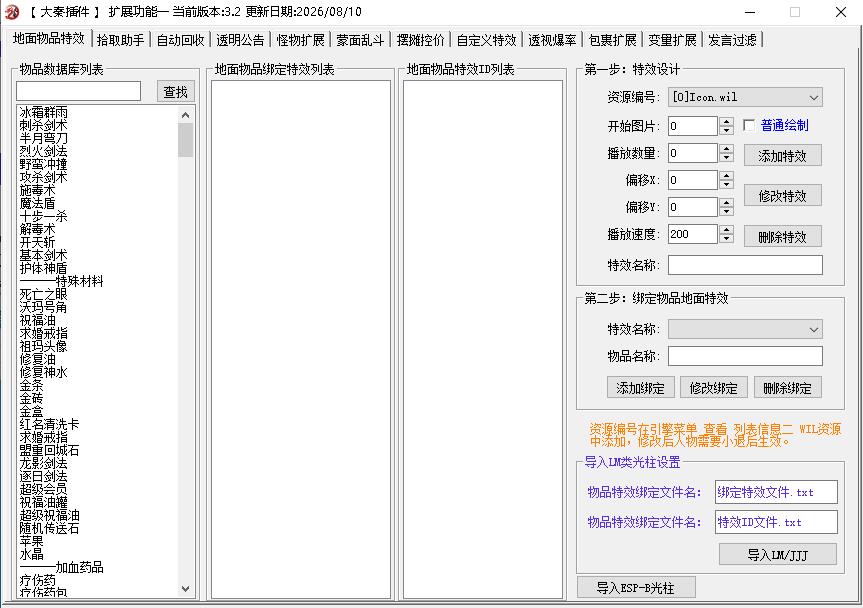This screenshot has width=863, height=608.
Task: Click the item list scrollbar thumb
Action: pyautogui.click(x=185, y=140)
